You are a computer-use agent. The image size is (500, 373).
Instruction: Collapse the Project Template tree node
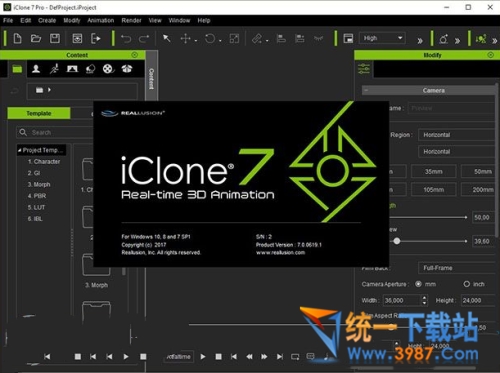point(20,150)
